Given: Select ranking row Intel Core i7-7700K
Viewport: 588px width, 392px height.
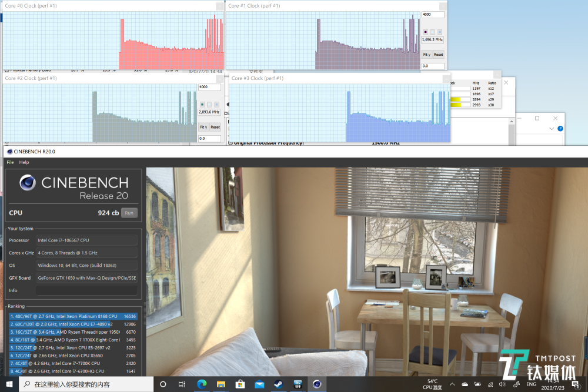Looking at the screenshot, I should pyautogui.click(x=73, y=364).
